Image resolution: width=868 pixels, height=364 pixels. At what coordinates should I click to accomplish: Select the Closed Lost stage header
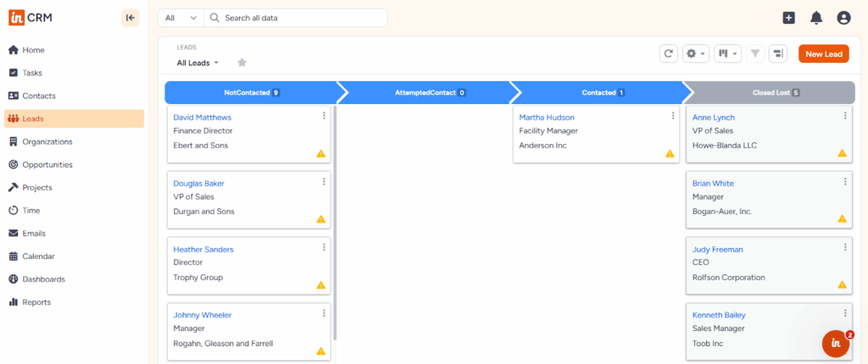coord(770,92)
